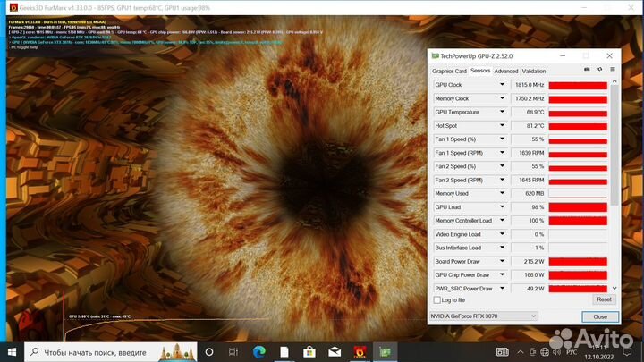Open Windows Start menu
Screen dimensions: 644x362
click(12, 352)
